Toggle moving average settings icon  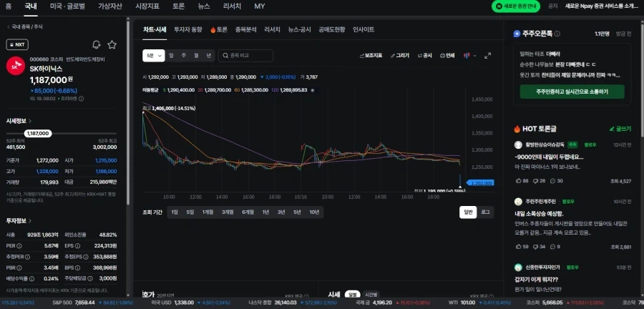point(313,89)
